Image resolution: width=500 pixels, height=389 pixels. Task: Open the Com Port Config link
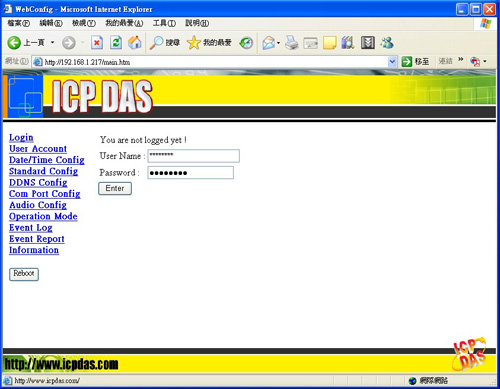(45, 194)
